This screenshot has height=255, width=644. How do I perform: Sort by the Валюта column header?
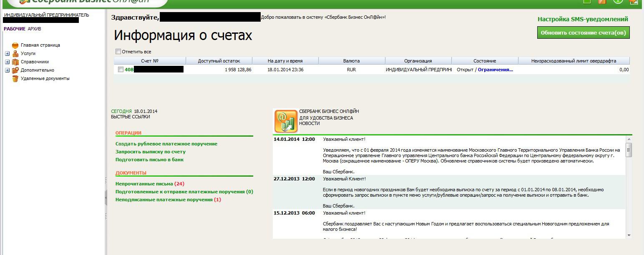pyautogui.click(x=352, y=61)
